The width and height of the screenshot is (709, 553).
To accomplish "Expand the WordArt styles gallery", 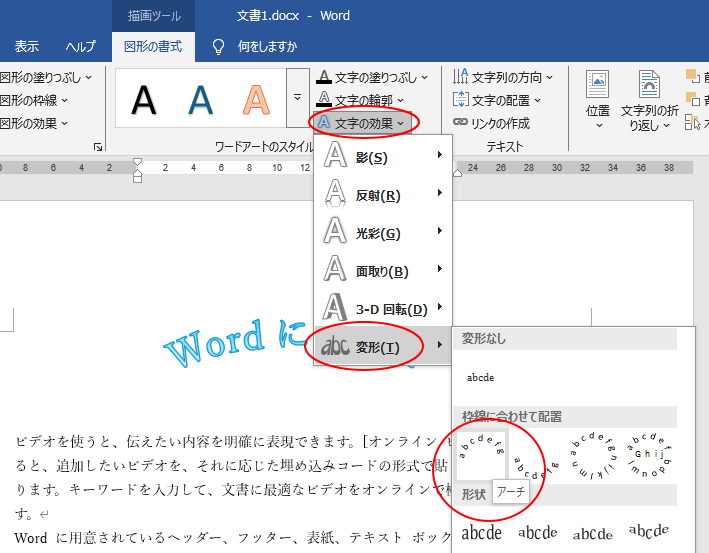I will (298, 98).
